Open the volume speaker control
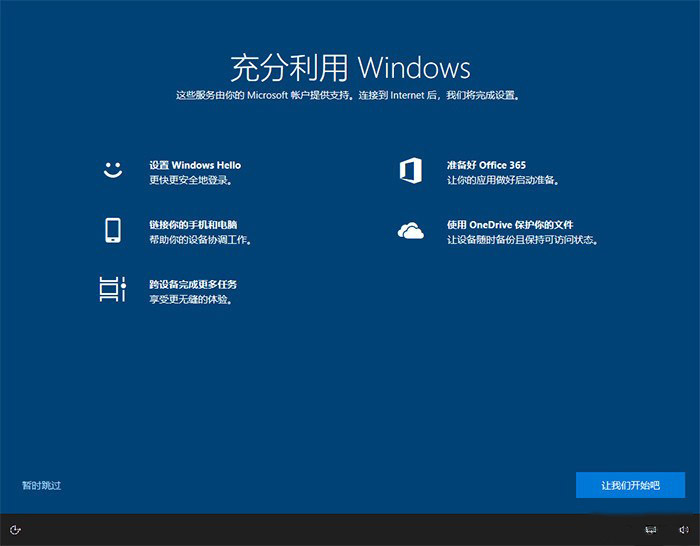This screenshot has width=700, height=546. pyautogui.click(x=683, y=529)
